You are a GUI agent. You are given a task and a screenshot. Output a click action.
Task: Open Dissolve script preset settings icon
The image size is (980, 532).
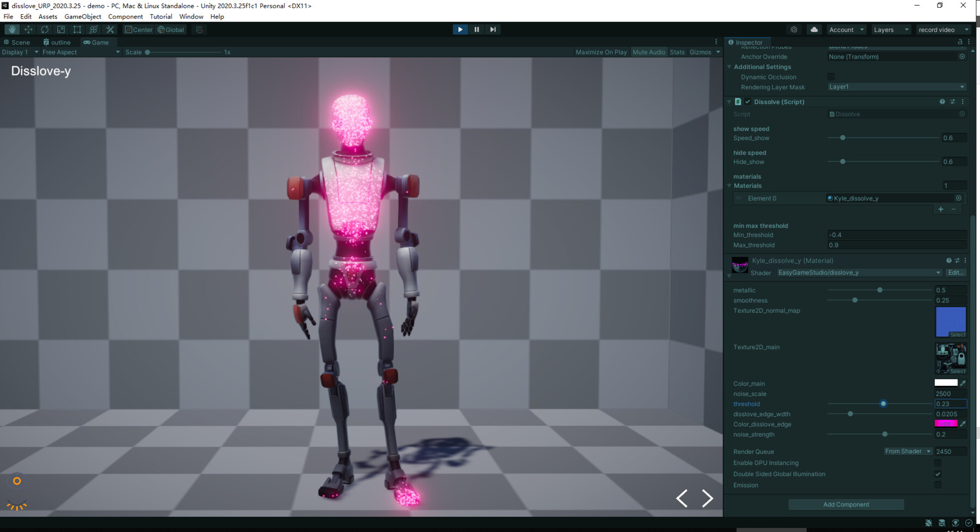click(x=952, y=102)
